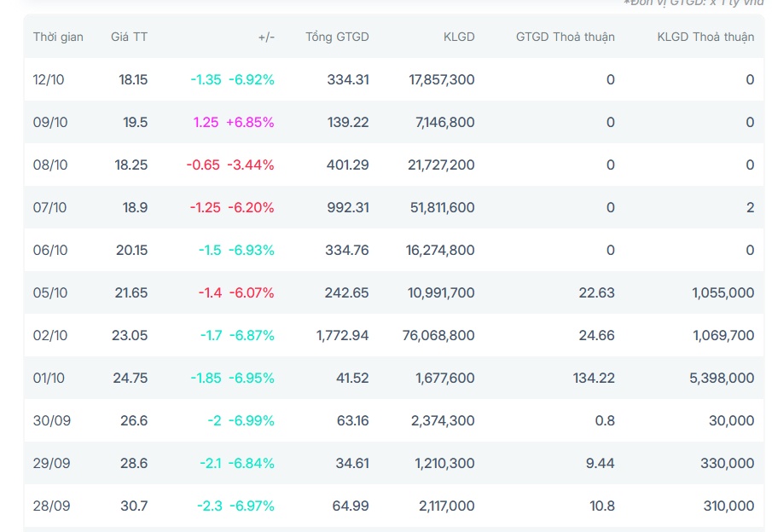Select the negotiated value "9.44"

[601, 464]
